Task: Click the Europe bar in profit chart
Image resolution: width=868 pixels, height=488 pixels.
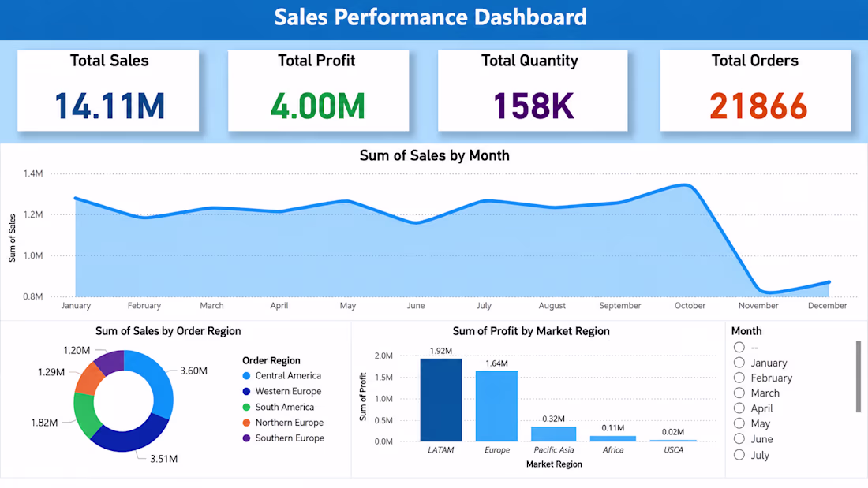Action: (496, 406)
